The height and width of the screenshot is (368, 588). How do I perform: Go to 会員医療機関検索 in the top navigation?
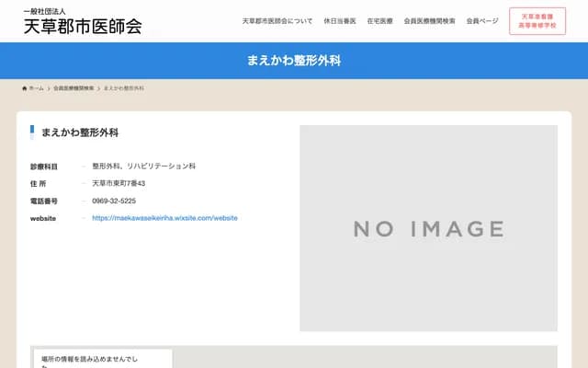[429, 20]
